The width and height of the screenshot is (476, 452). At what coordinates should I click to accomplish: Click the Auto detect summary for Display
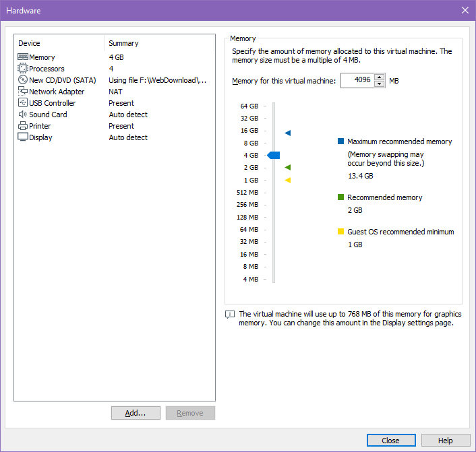[x=128, y=137]
